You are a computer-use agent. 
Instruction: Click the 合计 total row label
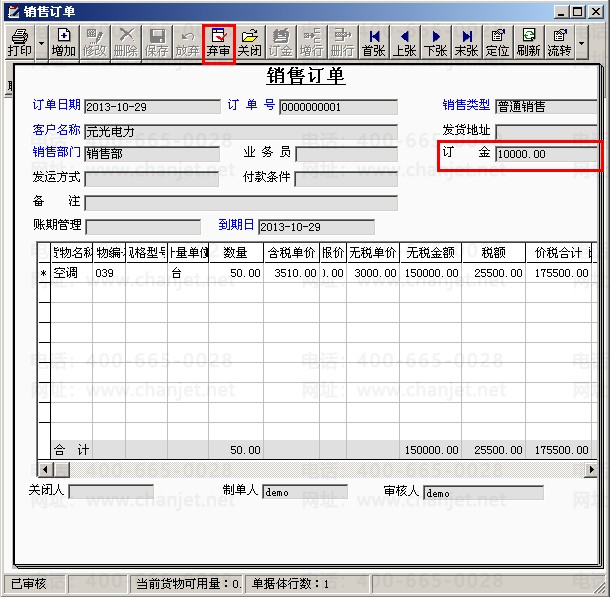coord(72,450)
